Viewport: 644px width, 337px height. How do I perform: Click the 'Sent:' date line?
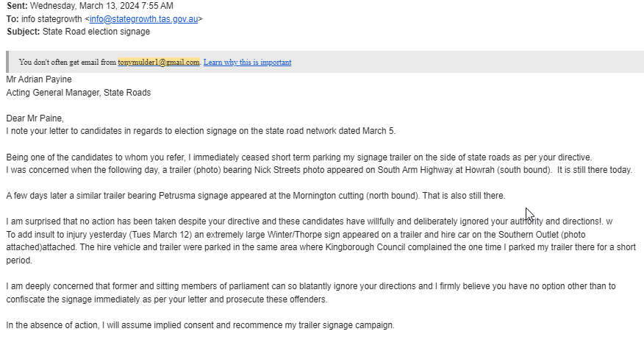tap(90, 6)
